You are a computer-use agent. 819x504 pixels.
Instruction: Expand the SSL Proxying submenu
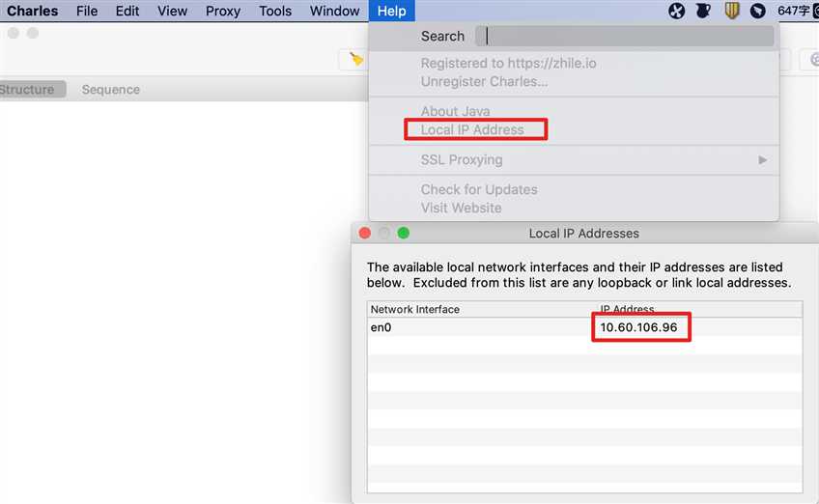pyautogui.click(x=574, y=160)
